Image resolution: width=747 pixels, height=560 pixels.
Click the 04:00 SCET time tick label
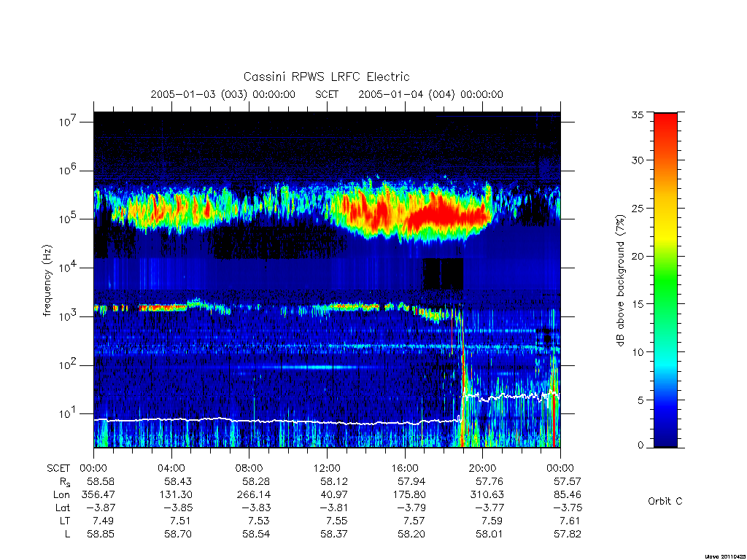(x=171, y=468)
